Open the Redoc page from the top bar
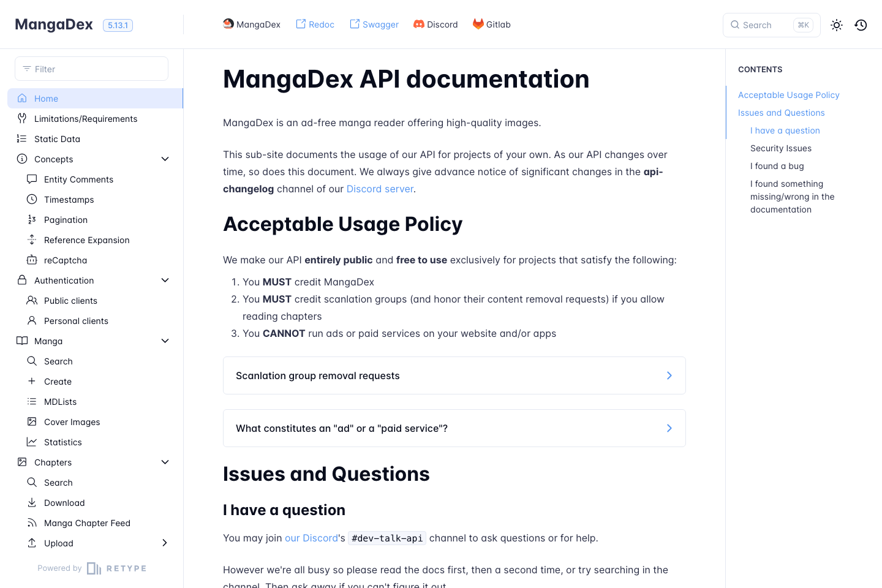882x588 pixels. point(315,24)
